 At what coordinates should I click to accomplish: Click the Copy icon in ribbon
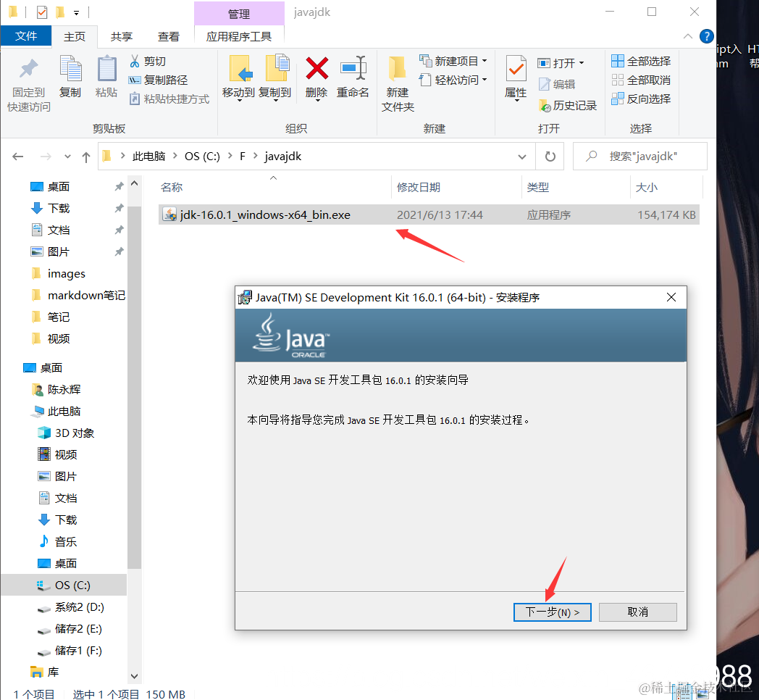[x=70, y=68]
